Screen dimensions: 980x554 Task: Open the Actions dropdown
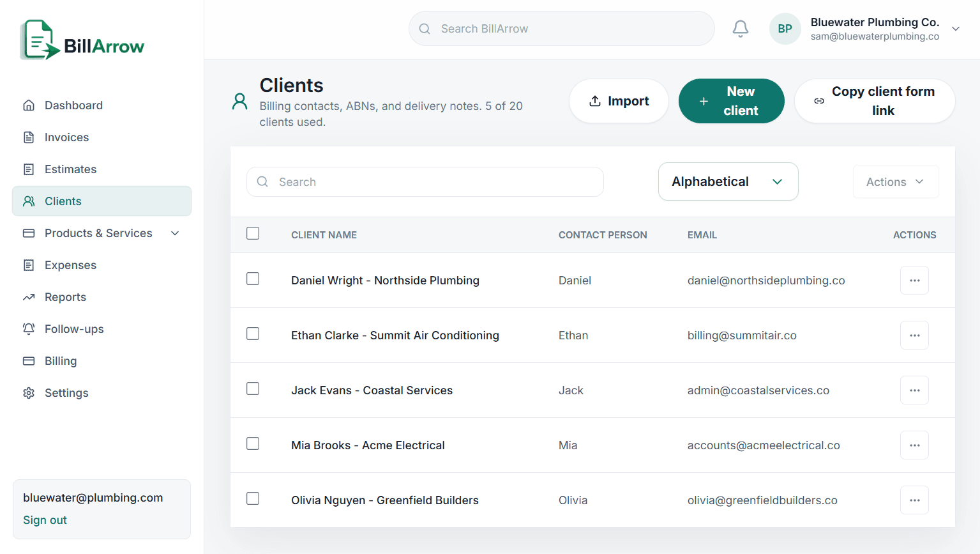pyautogui.click(x=896, y=182)
